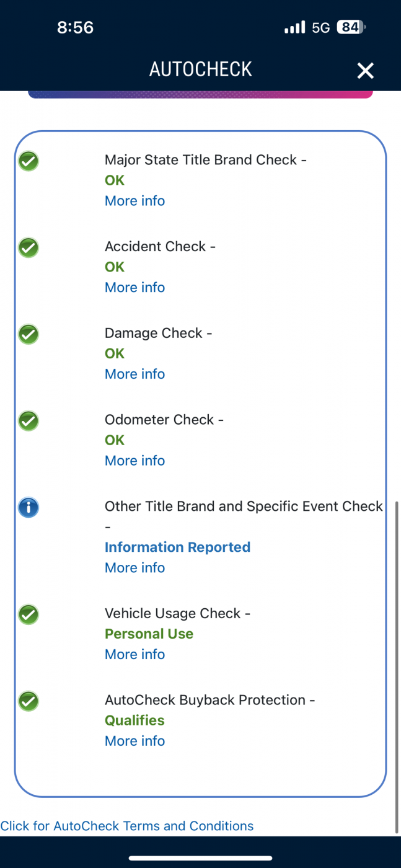Open More info under Buyback Protection Qualifies
The height and width of the screenshot is (868, 401).
click(134, 741)
